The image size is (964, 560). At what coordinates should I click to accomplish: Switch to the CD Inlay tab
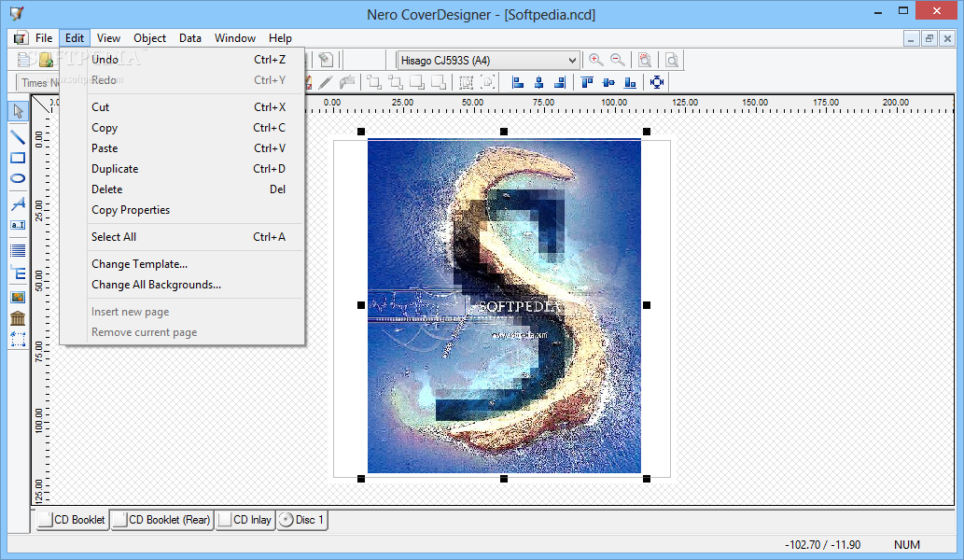click(245, 520)
